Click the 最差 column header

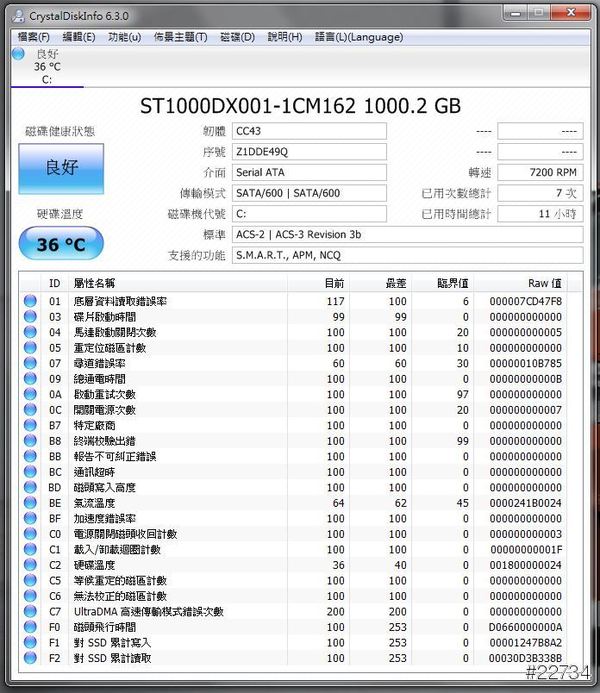(x=381, y=283)
